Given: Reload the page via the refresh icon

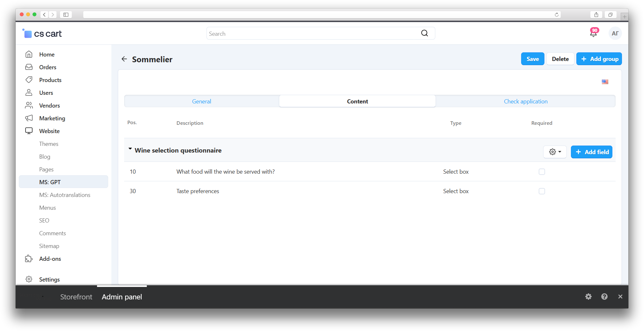Looking at the screenshot, I should point(557,15).
